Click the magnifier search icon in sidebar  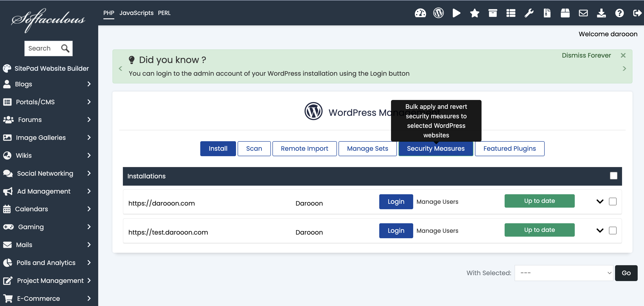pos(65,48)
